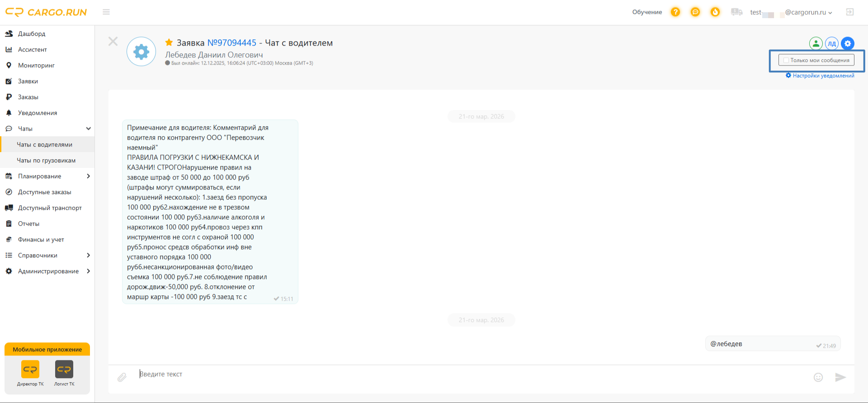Expand the Справочники section arrow
The width and height of the screenshot is (868, 403).
(88, 255)
